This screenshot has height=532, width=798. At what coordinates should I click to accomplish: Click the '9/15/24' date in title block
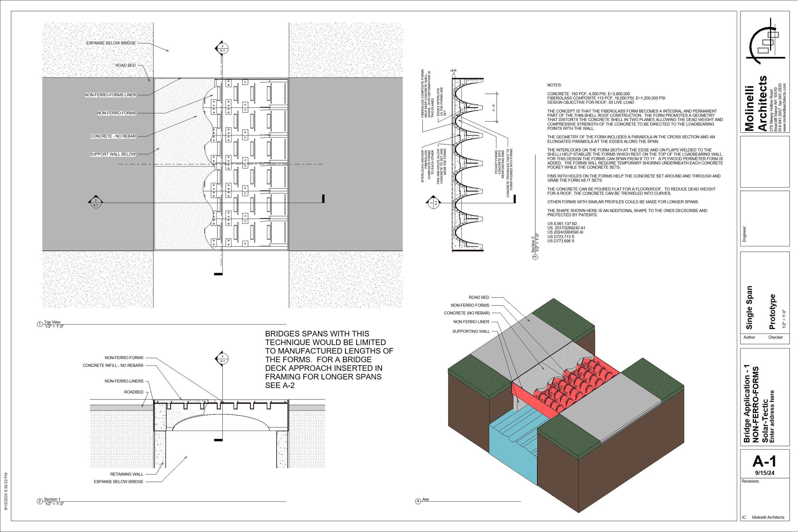pos(764,473)
